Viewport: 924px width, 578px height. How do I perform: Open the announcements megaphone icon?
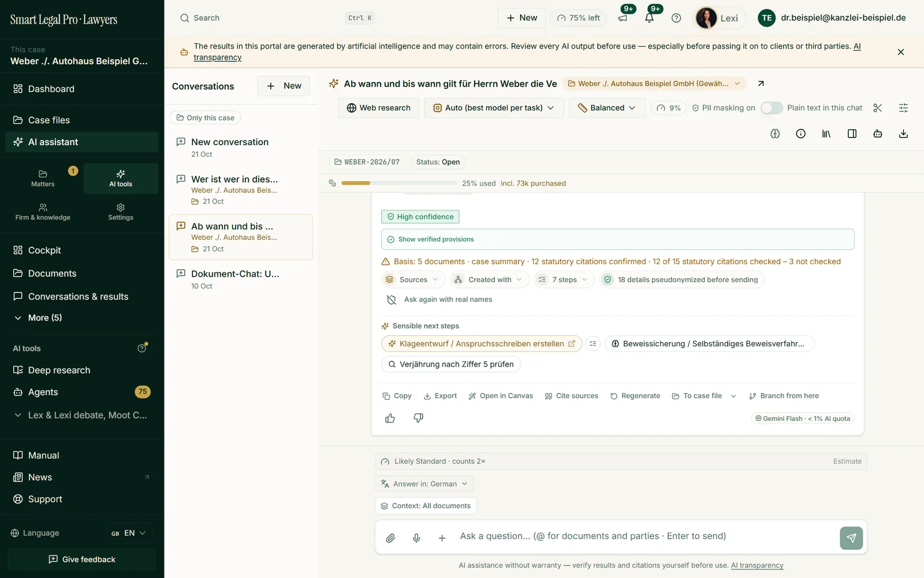pyautogui.click(x=623, y=18)
